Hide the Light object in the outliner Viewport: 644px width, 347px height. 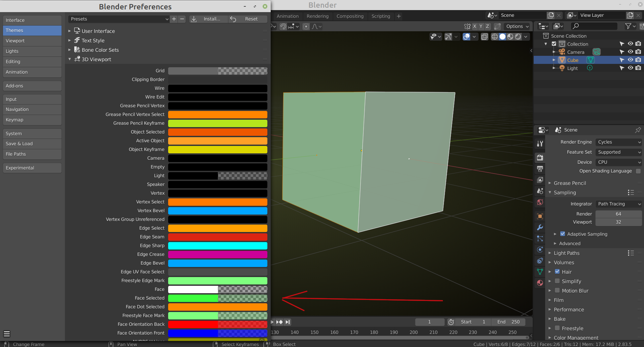[x=630, y=68]
